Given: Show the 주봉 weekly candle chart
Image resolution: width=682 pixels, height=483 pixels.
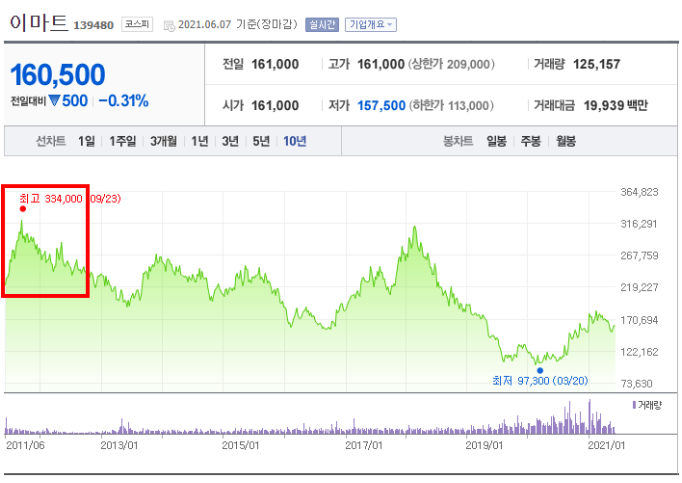Looking at the screenshot, I should tap(531, 141).
